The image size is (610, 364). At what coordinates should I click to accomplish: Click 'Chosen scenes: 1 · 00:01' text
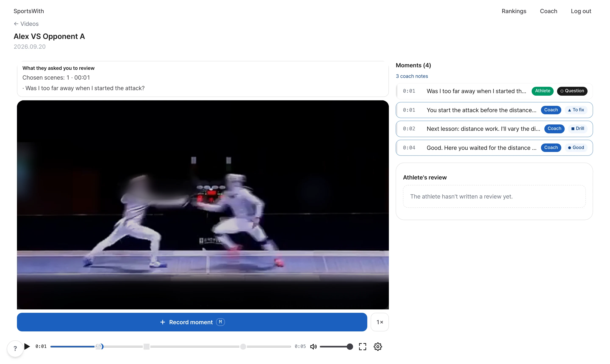point(56,77)
